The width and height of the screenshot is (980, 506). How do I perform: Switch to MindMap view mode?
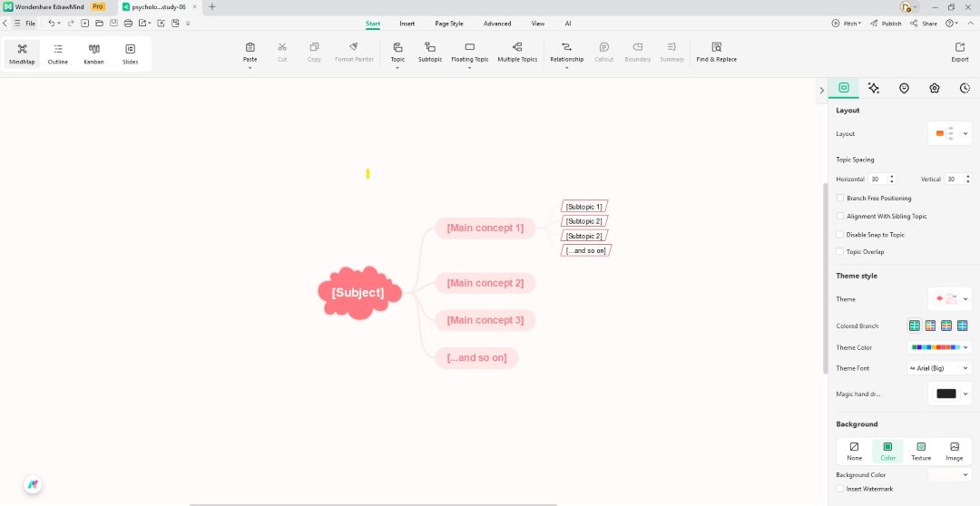point(22,54)
